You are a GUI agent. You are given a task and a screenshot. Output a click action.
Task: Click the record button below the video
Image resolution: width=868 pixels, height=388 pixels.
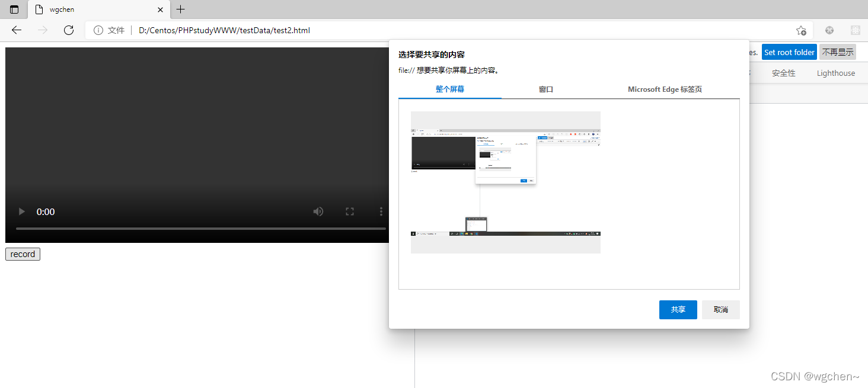tap(23, 254)
